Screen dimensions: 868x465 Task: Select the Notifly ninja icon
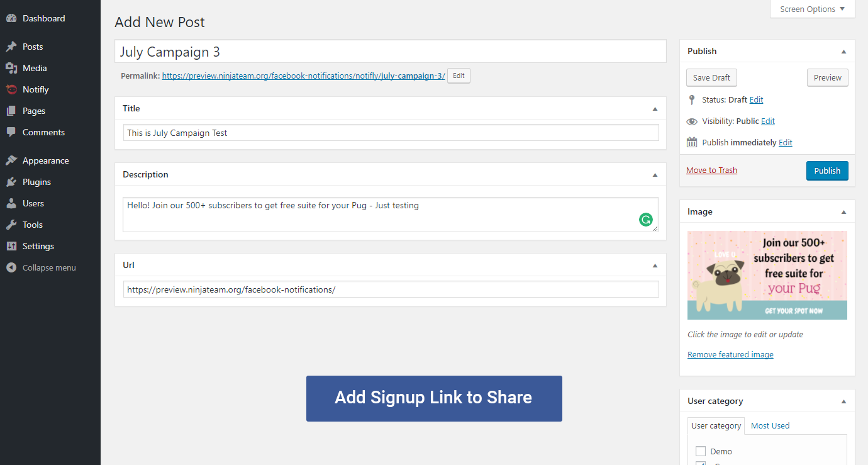(x=11, y=89)
